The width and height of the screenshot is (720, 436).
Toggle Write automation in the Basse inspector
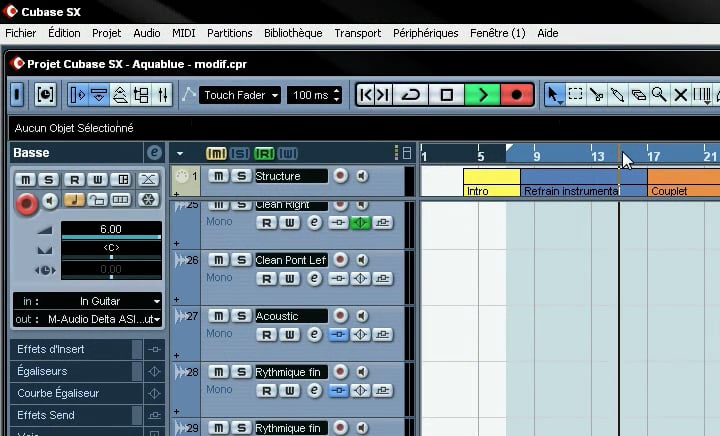click(97, 179)
